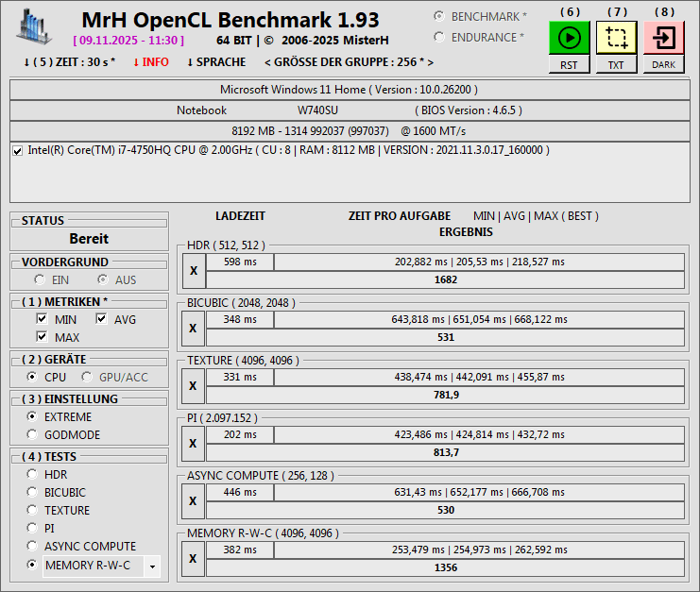Select the BICUBIC test radio button

[32, 492]
